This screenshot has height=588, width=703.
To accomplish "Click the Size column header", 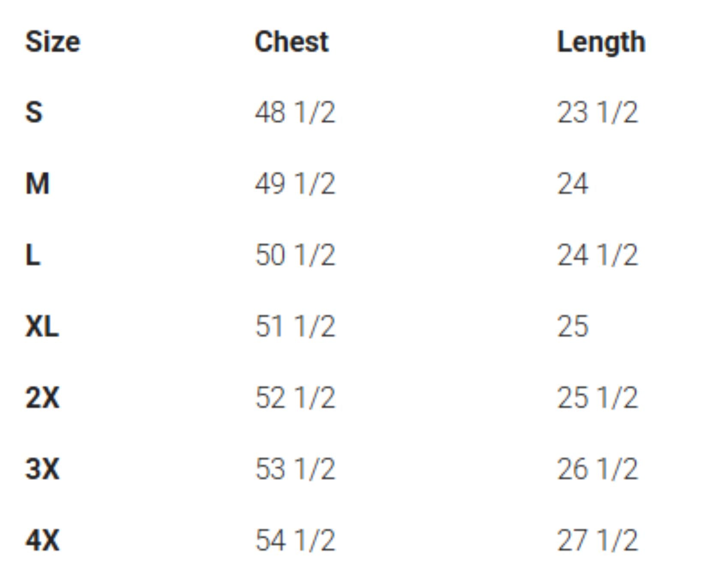I will 53,42.
